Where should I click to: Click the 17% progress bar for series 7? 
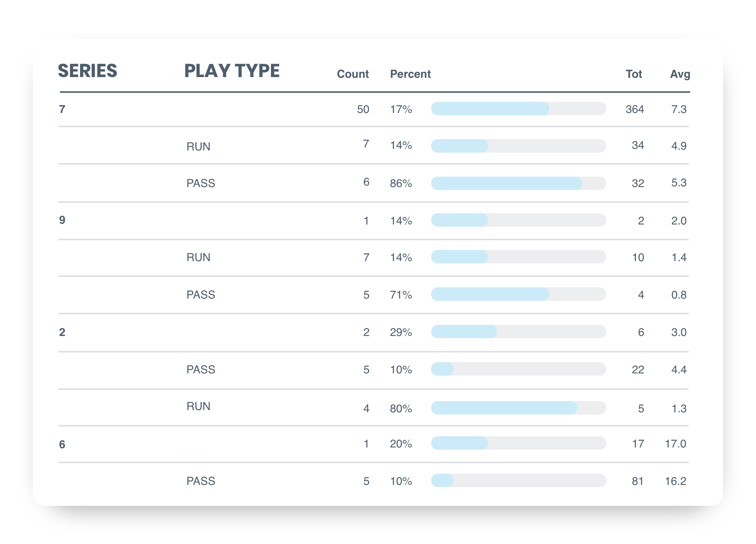(518, 109)
